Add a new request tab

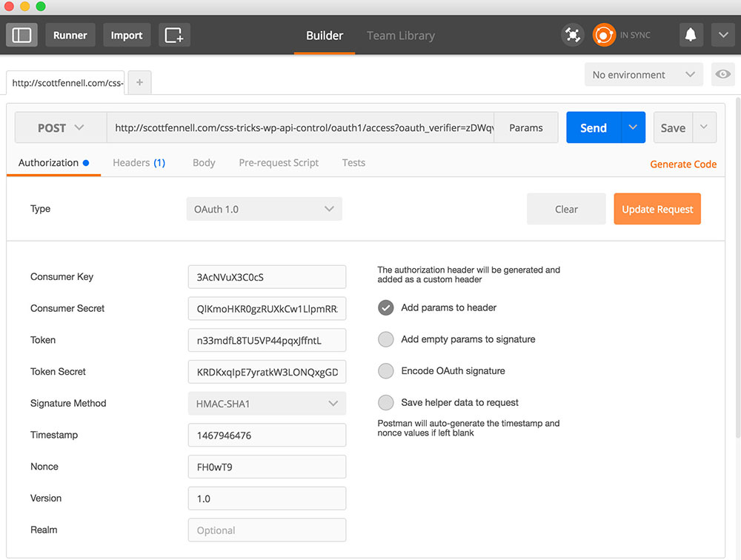point(139,82)
